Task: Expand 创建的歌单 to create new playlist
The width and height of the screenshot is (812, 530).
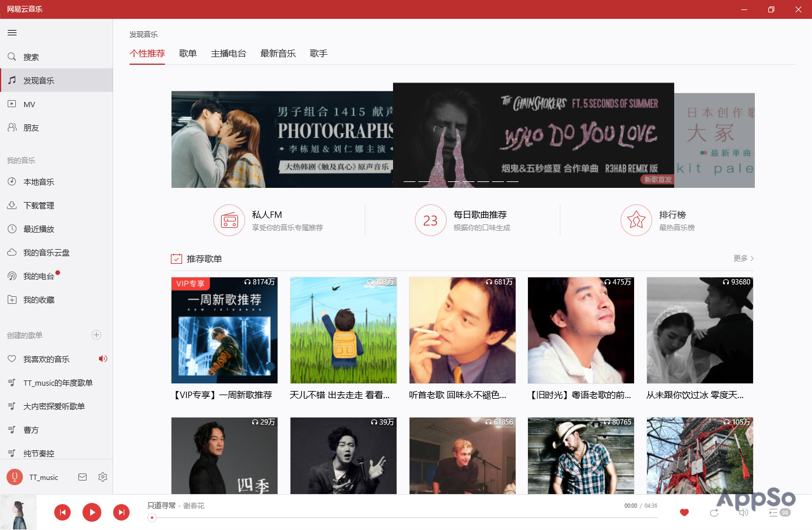Action: pos(96,334)
